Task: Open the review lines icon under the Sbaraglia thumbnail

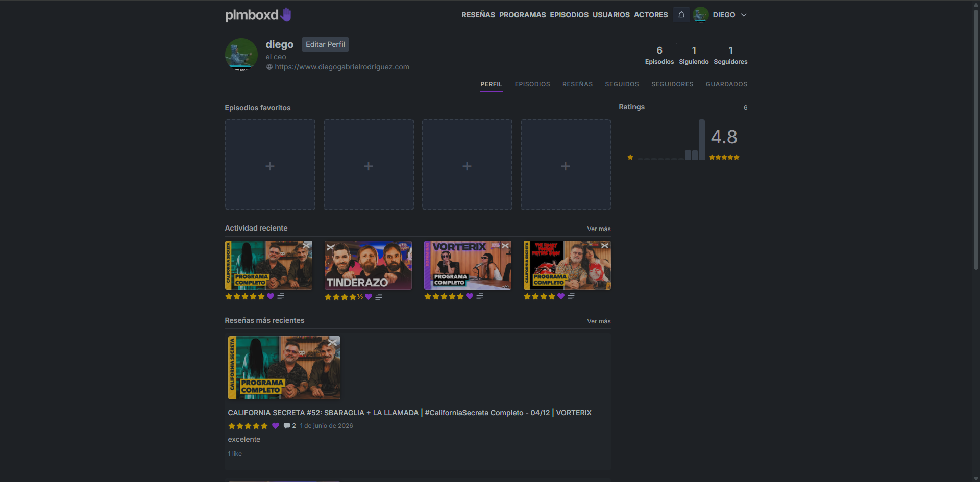Action: [281, 296]
